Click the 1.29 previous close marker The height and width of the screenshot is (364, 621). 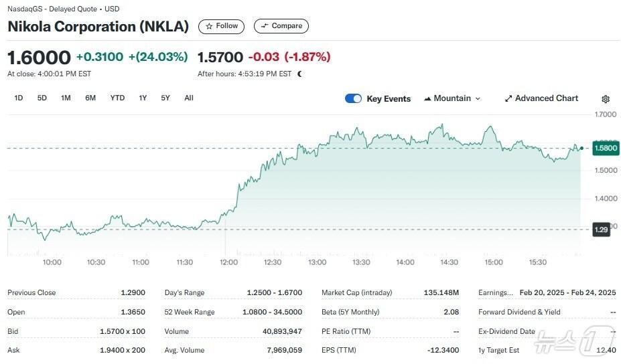point(601,230)
